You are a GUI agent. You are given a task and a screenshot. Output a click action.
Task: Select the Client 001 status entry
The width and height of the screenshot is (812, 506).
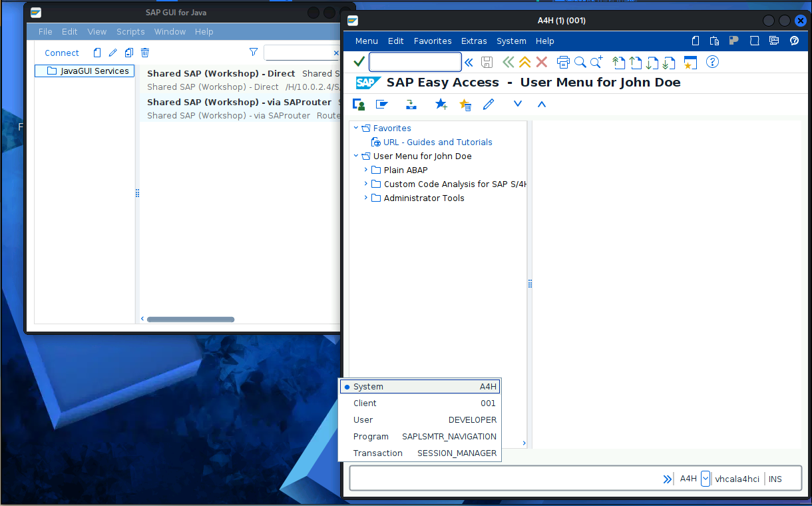[x=419, y=403]
